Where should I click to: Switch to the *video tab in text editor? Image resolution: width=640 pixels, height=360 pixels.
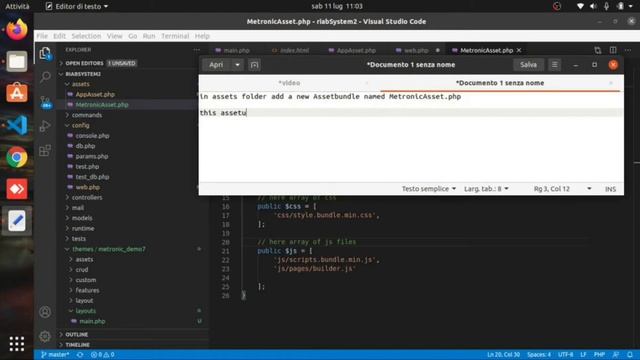(x=289, y=83)
